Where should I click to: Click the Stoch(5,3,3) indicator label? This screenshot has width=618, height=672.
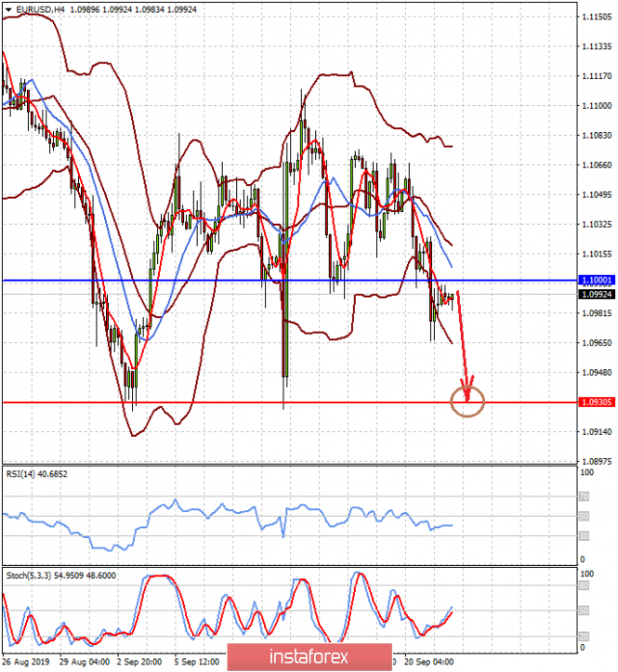[x=60, y=575]
